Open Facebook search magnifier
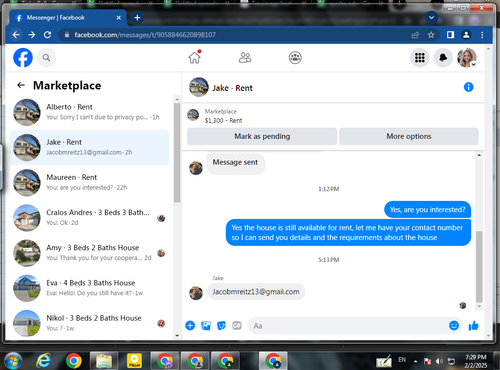The image size is (500, 370). (46, 58)
